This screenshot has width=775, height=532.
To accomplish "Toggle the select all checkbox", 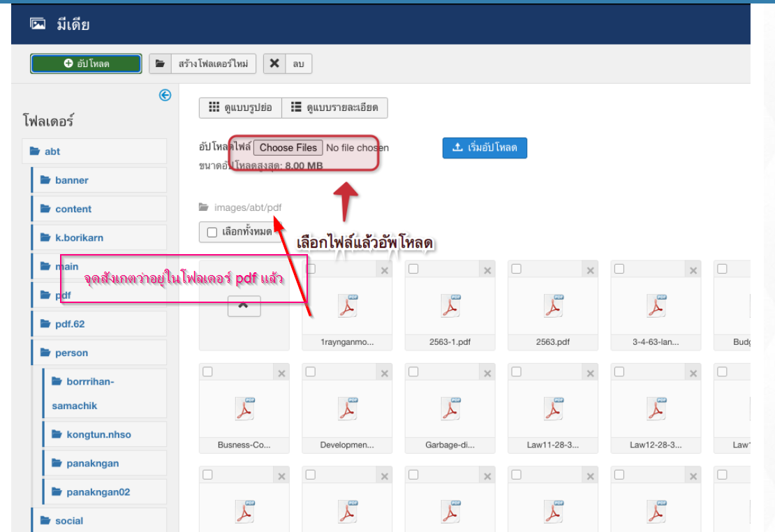I will click(212, 232).
